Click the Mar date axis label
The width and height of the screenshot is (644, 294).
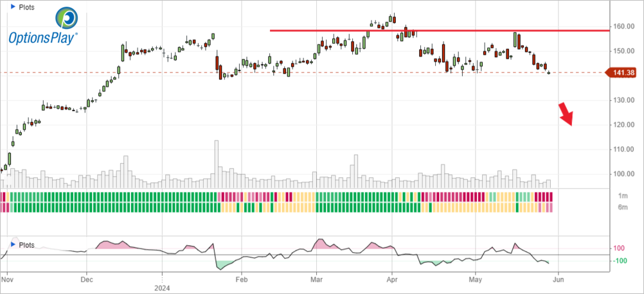[317, 279]
